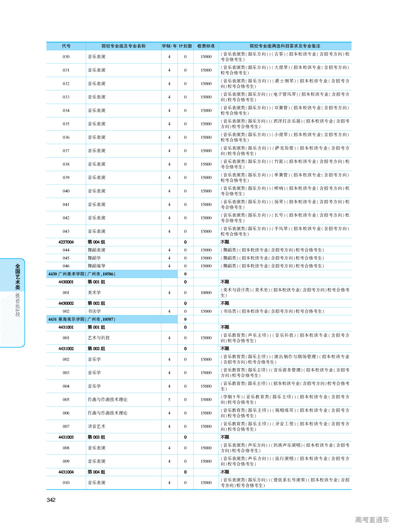Click group code 4237004
The image size is (398, 532).
[x=66, y=242]
